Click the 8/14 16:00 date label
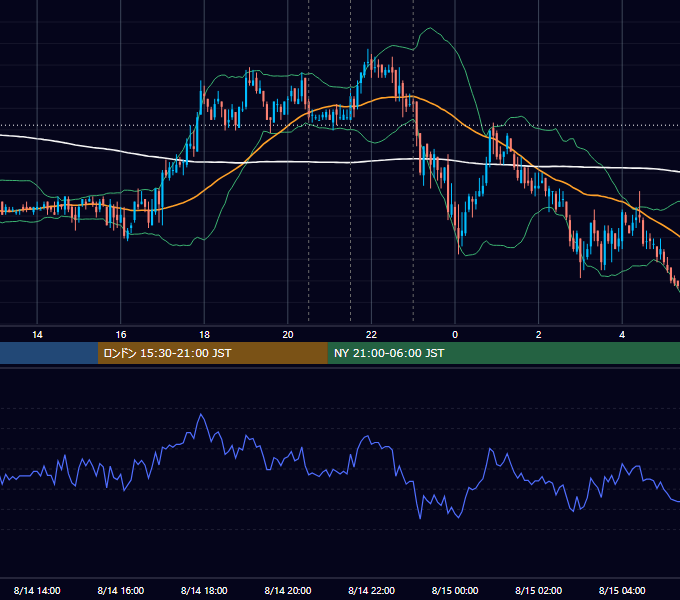The image size is (680, 600). tap(121, 590)
